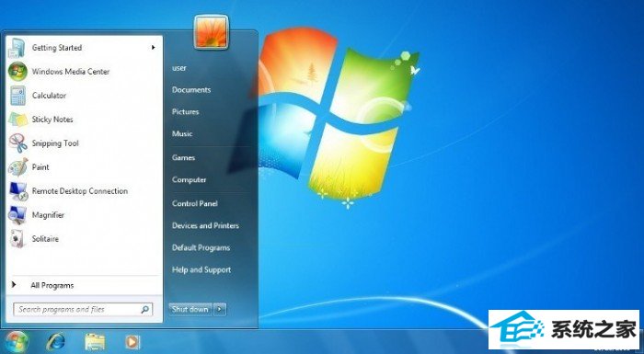Expand Getting Started submenu arrow

(x=154, y=48)
